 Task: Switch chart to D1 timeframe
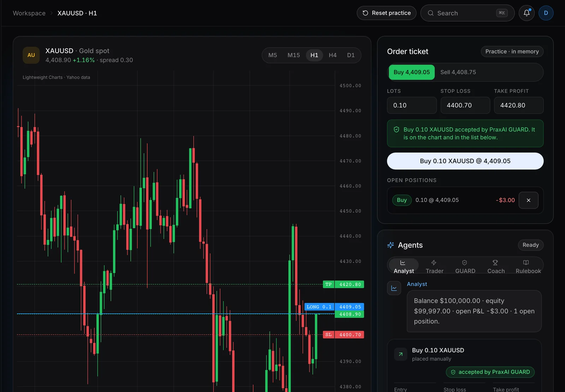pos(351,55)
